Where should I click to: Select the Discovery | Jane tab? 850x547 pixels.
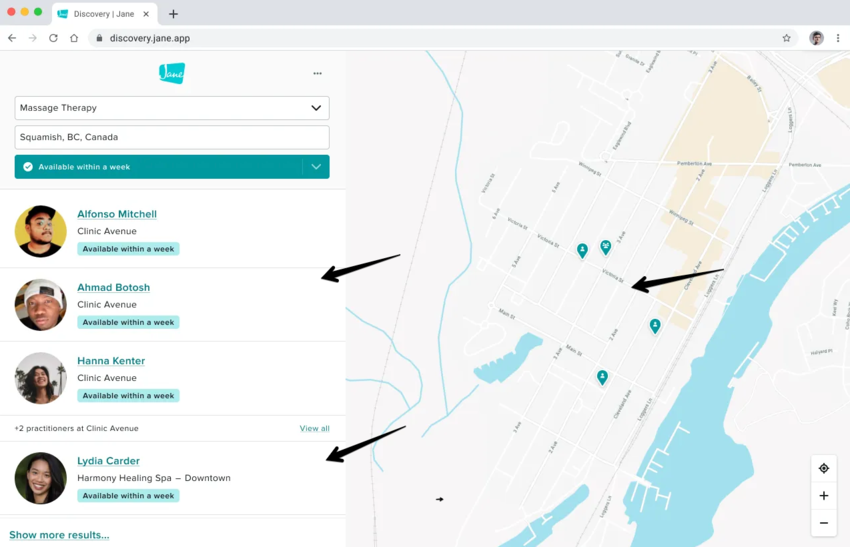pyautogui.click(x=105, y=14)
